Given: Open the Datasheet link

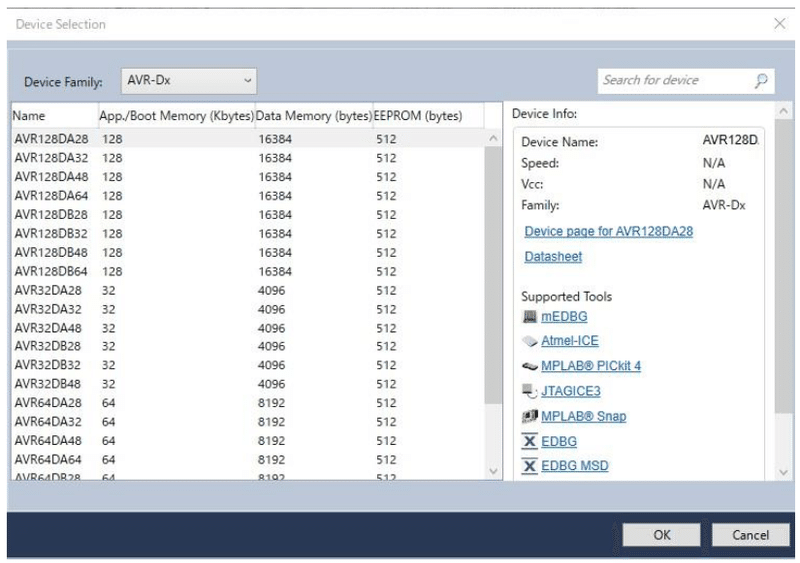Looking at the screenshot, I should pyautogui.click(x=553, y=256).
